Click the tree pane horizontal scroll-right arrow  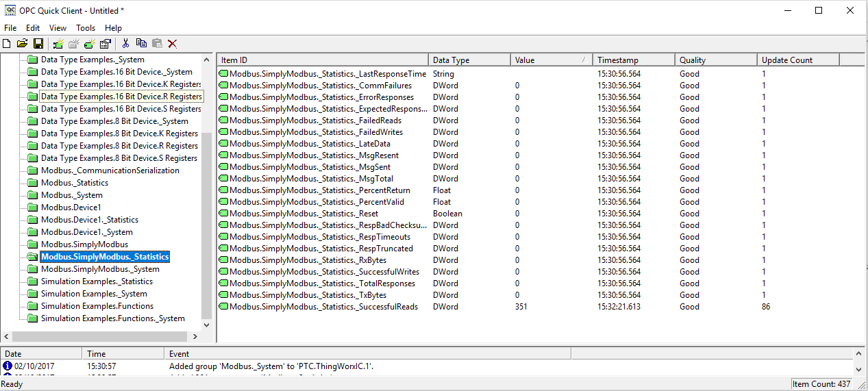(x=195, y=337)
